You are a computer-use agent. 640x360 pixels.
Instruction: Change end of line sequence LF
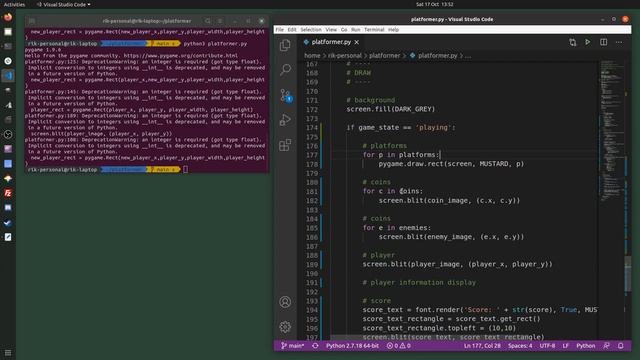click(566, 346)
